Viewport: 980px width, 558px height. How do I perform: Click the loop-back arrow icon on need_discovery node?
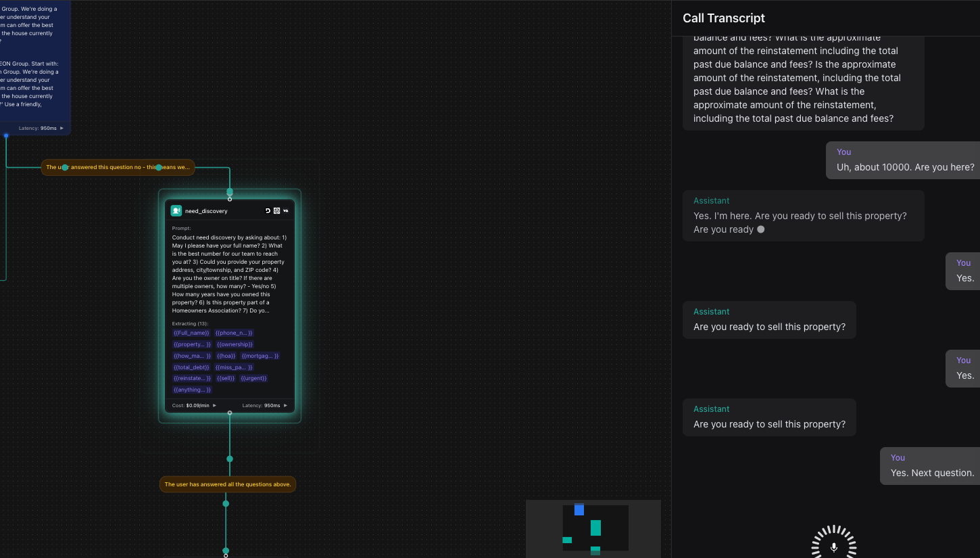click(268, 211)
